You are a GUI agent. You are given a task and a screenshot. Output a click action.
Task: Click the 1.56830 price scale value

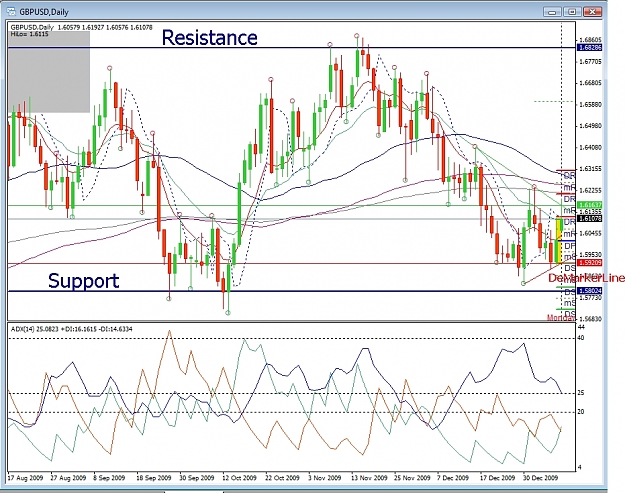click(590, 319)
